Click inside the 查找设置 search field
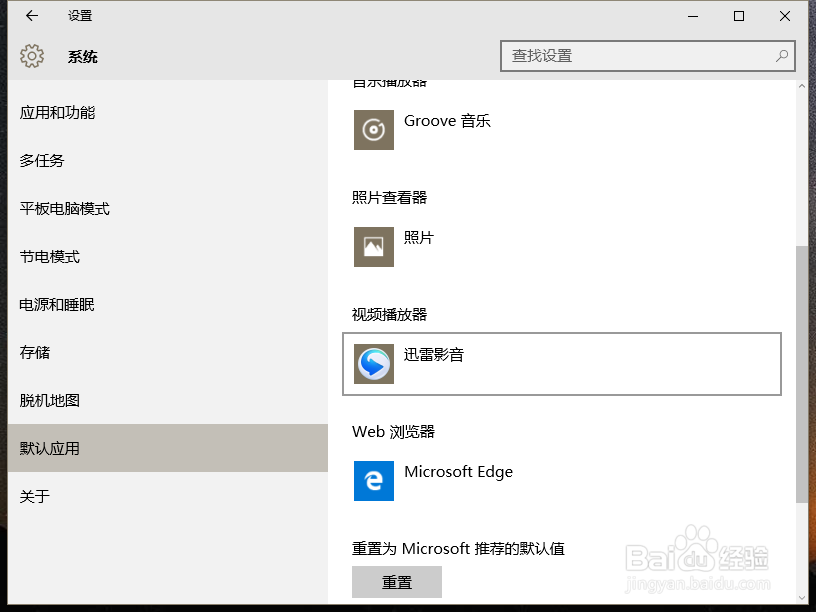This screenshot has height=612, width=816. click(620, 56)
